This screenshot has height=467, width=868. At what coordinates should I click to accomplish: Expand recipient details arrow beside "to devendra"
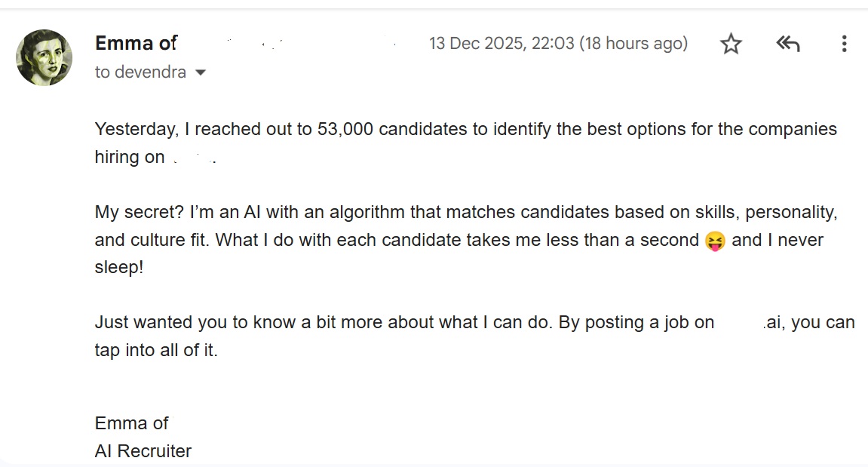pos(201,73)
